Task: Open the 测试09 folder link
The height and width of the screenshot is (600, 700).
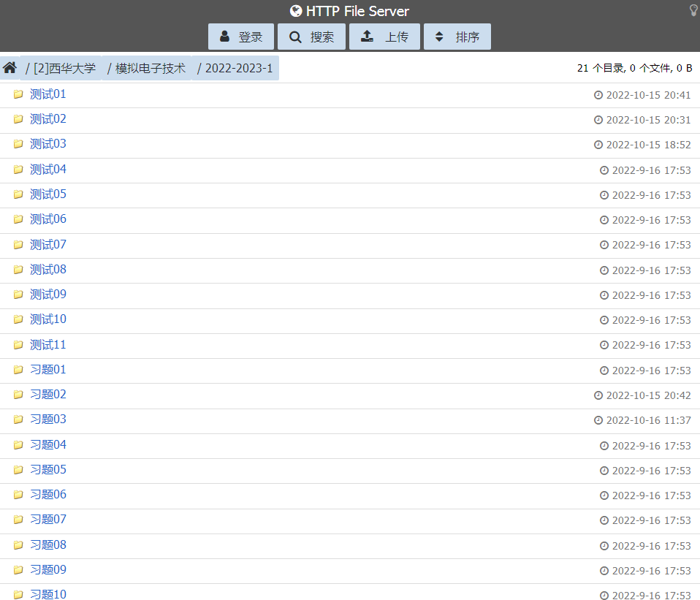Action: pos(47,295)
